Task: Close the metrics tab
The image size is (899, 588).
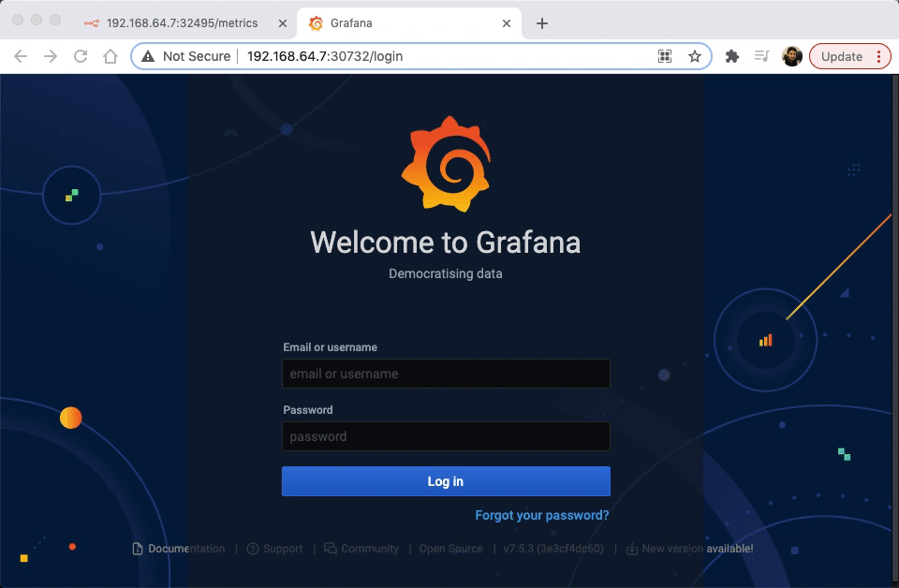Action: (x=283, y=23)
